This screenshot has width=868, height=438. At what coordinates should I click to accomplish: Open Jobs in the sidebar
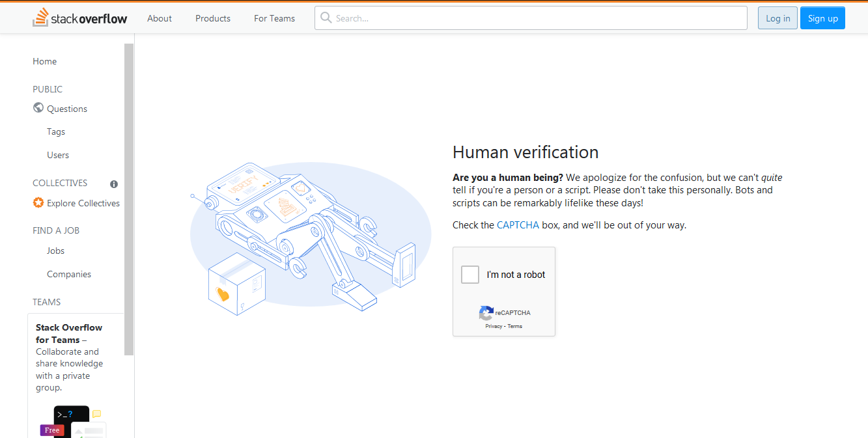pyautogui.click(x=55, y=251)
